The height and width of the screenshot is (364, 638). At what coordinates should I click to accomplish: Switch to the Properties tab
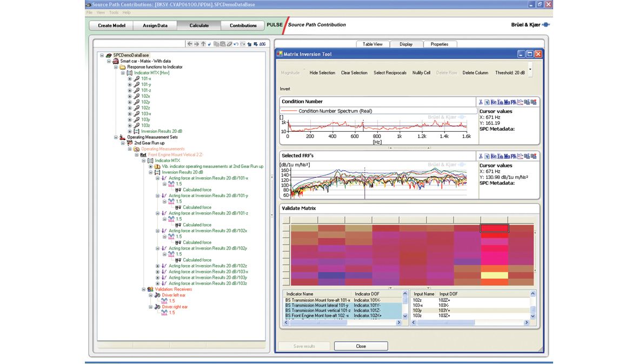tap(440, 44)
